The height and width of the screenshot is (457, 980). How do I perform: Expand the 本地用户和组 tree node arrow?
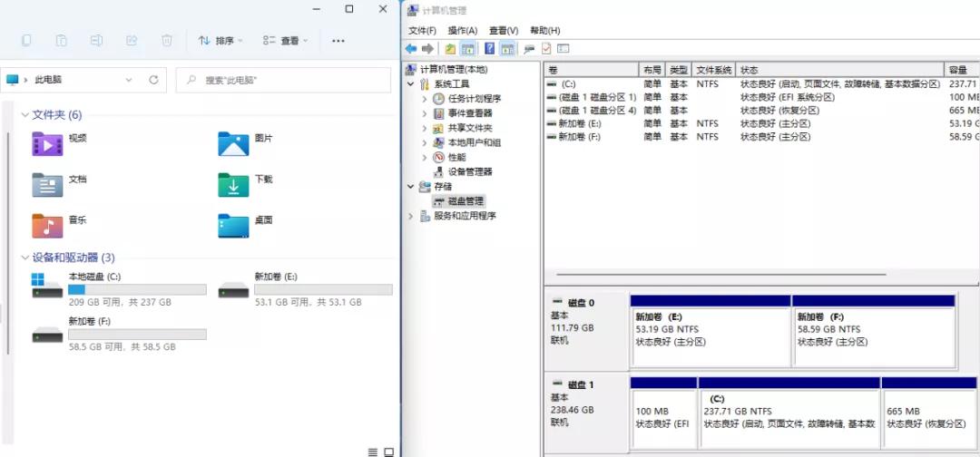click(x=425, y=142)
